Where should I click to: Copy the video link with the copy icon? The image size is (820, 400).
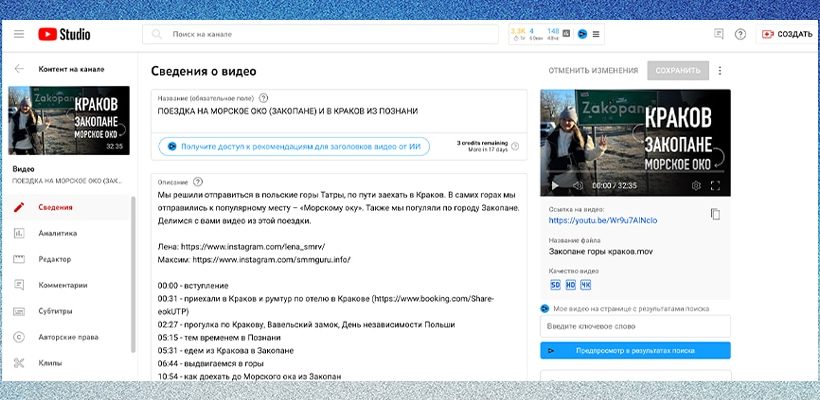[x=715, y=214]
